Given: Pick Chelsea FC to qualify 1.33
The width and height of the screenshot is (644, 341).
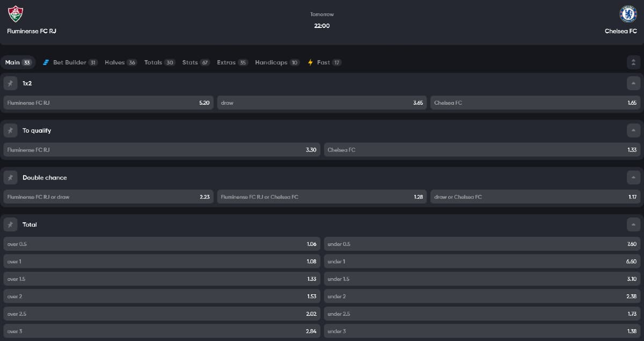Looking at the screenshot, I should click(482, 150).
